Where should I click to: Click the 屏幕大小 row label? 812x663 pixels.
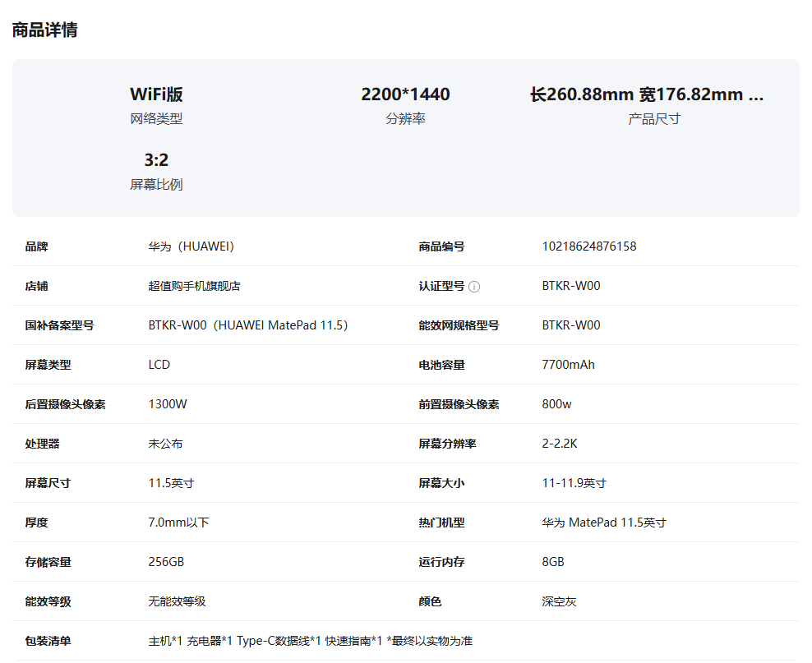(x=441, y=483)
